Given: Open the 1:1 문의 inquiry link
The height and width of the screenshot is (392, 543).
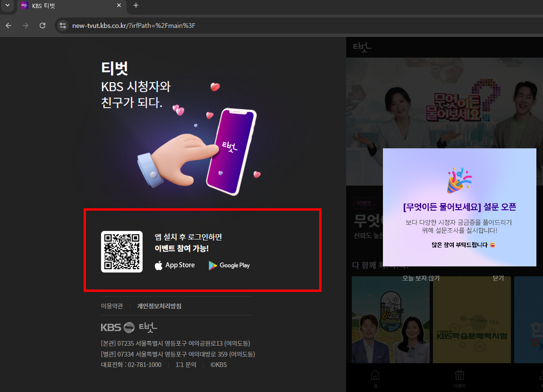Looking at the screenshot, I should point(186,364).
